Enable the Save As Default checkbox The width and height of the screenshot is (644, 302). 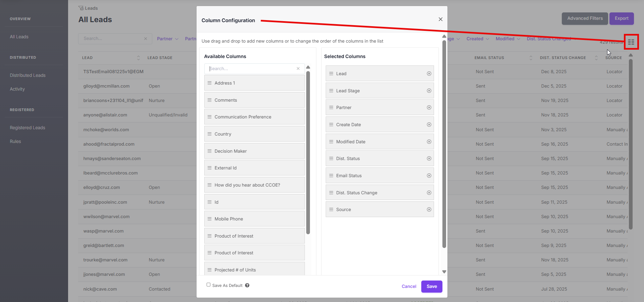click(x=209, y=285)
